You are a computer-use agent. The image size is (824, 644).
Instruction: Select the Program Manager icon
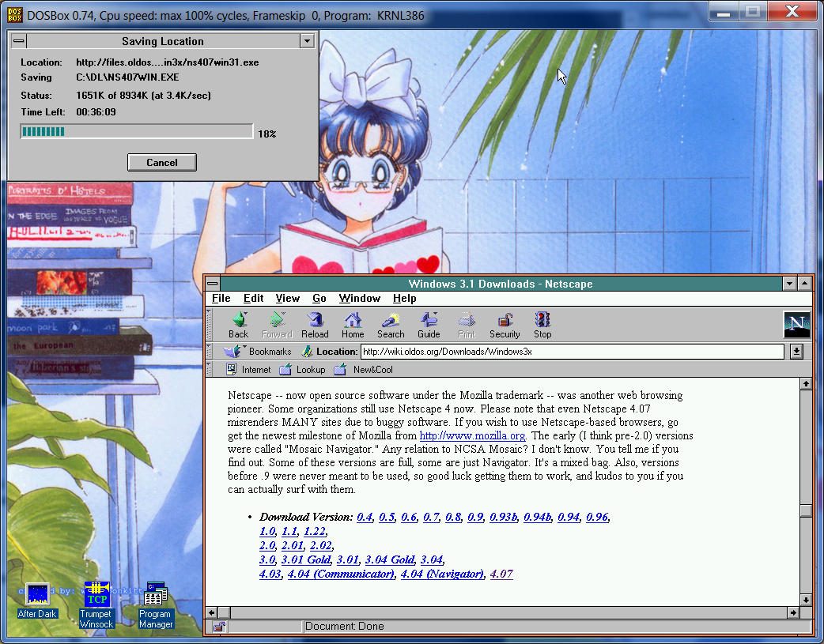156,605
